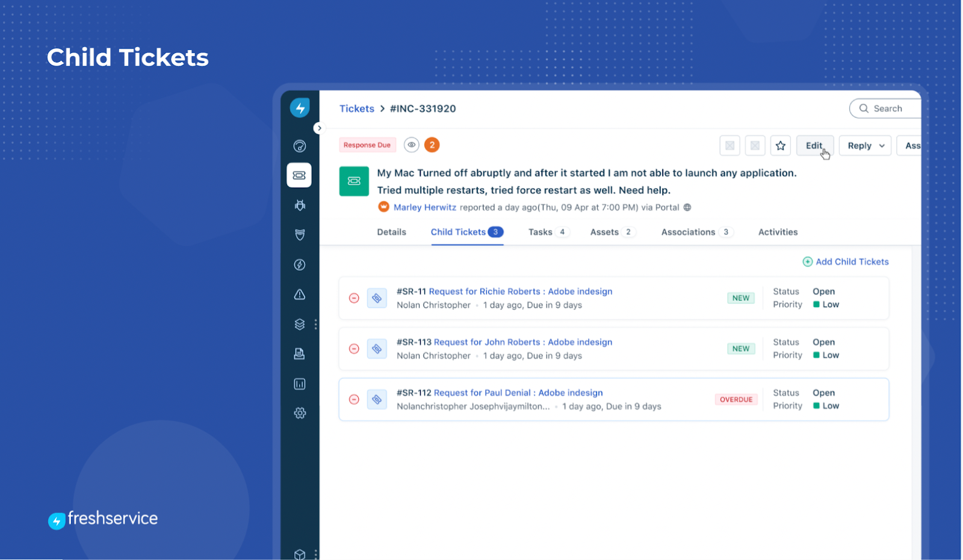Viewport: 963px width, 560px height.
Task: Click service request icon for #SR-112
Action: click(x=377, y=399)
